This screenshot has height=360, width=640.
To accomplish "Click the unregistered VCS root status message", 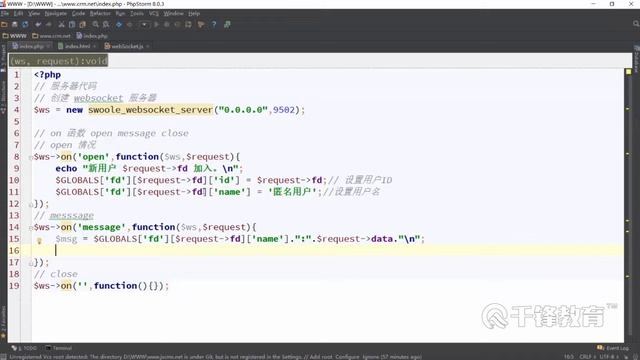I will pyautogui.click(x=215, y=357).
